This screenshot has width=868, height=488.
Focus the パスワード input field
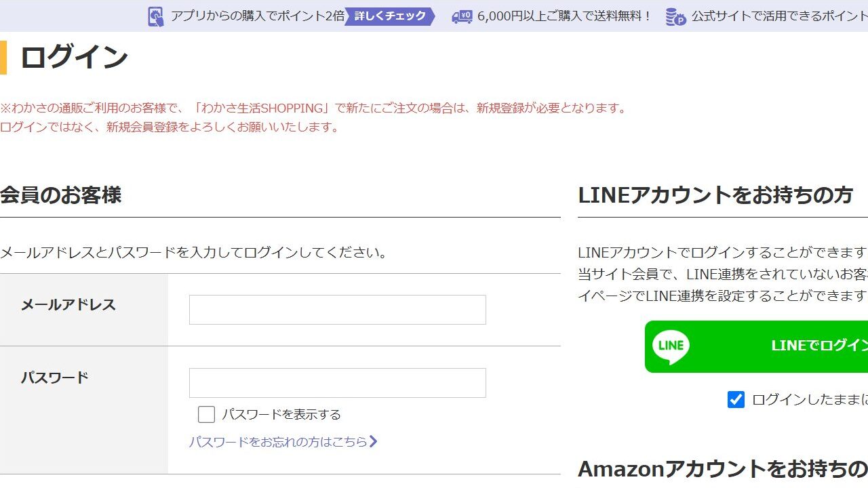point(338,383)
